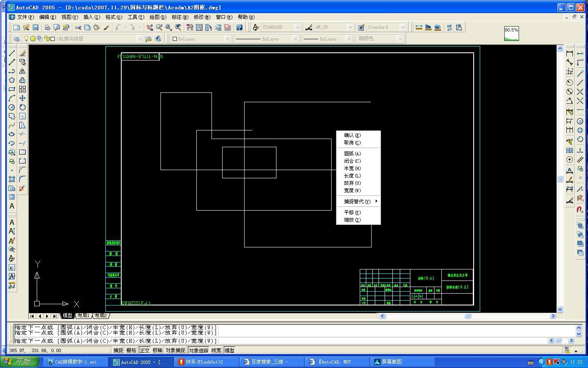The width and height of the screenshot is (588, 368).
Task: Open the 绘图(D) menu
Action: 158,17
